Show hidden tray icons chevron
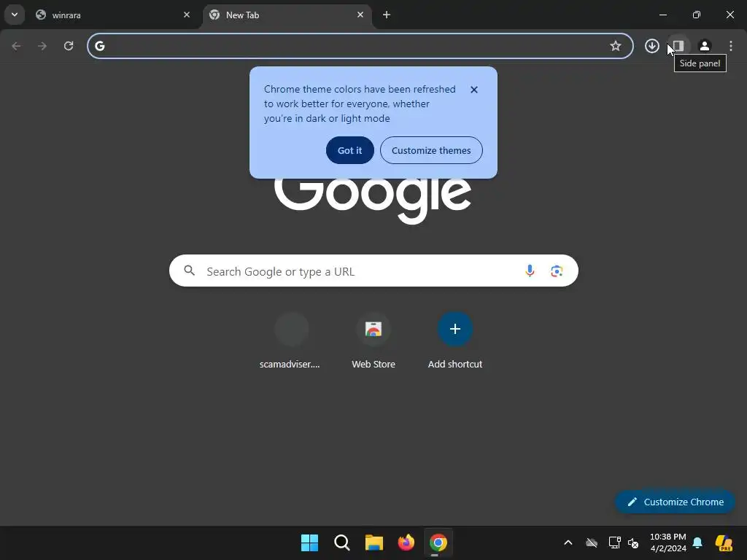 [x=568, y=542]
